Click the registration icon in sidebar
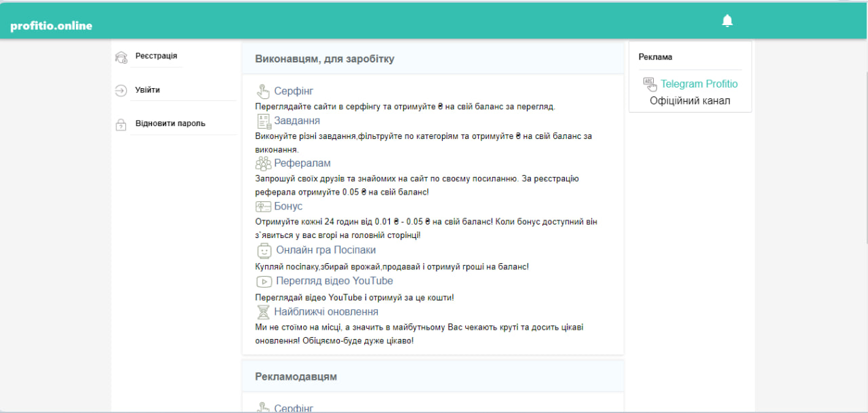The height and width of the screenshot is (413, 868). [121, 58]
